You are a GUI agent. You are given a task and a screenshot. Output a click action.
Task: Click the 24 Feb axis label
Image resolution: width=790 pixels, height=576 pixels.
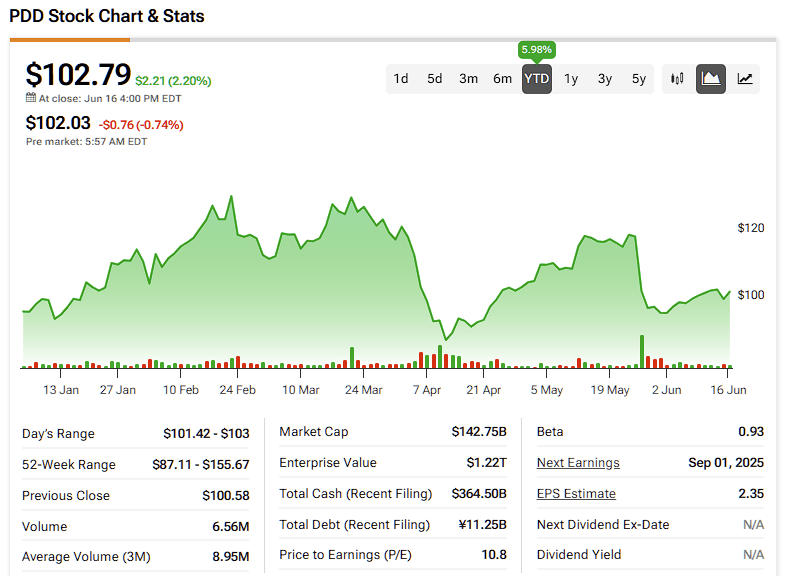point(237,390)
